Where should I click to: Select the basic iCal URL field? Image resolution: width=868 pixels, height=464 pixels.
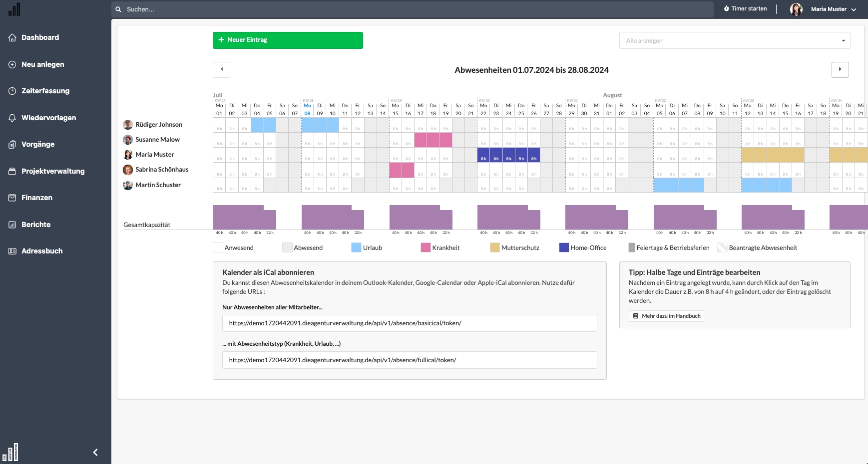pyautogui.click(x=410, y=323)
